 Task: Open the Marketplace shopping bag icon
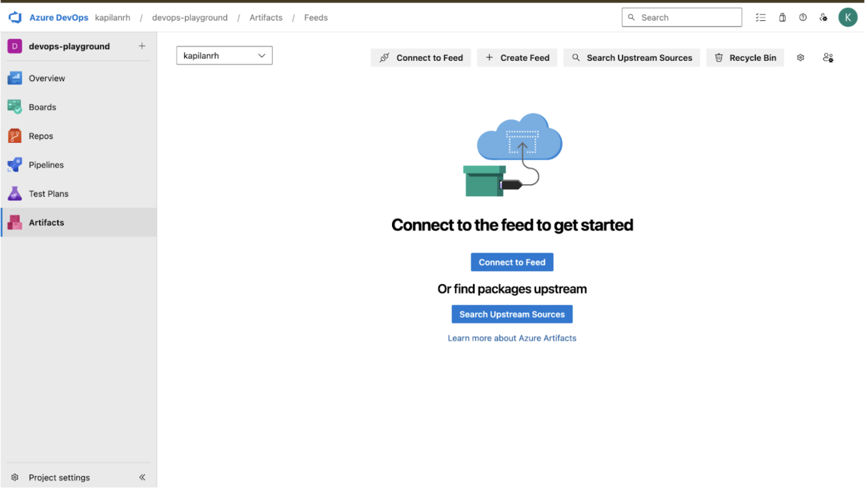pos(782,17)
